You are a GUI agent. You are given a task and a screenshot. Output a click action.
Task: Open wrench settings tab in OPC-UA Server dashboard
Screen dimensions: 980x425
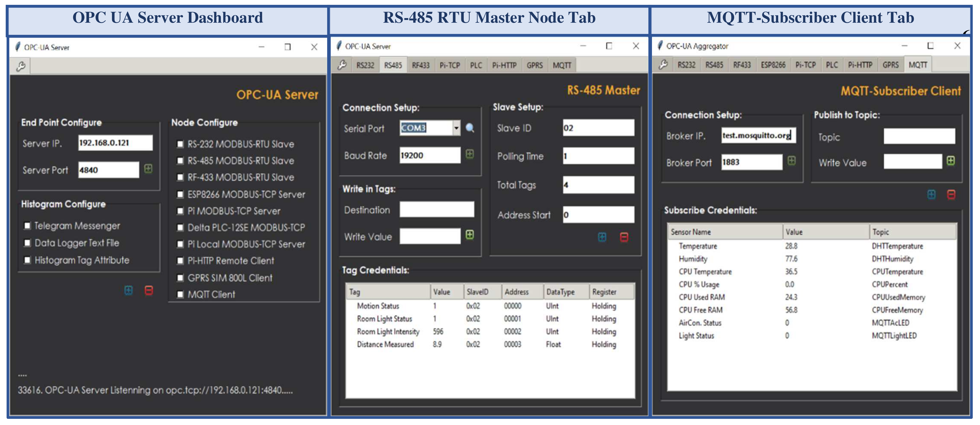pyautogui.click(x=20, y=67)
